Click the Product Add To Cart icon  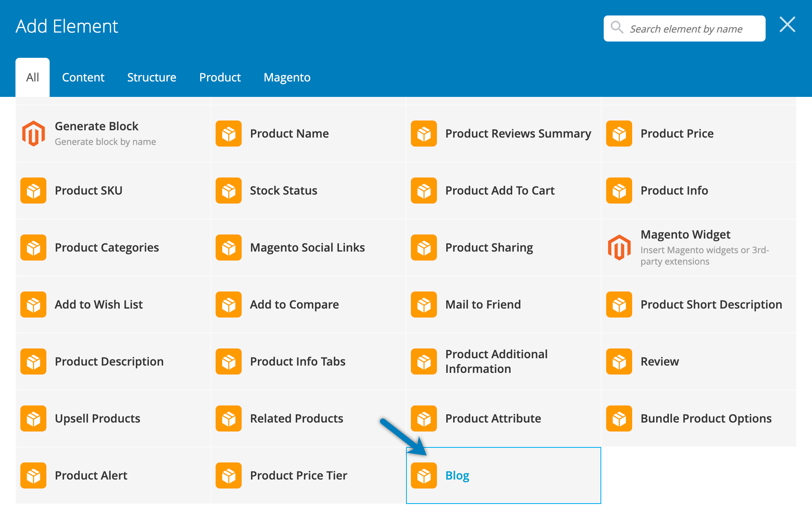pyautogui.click(x=424, y=191)
